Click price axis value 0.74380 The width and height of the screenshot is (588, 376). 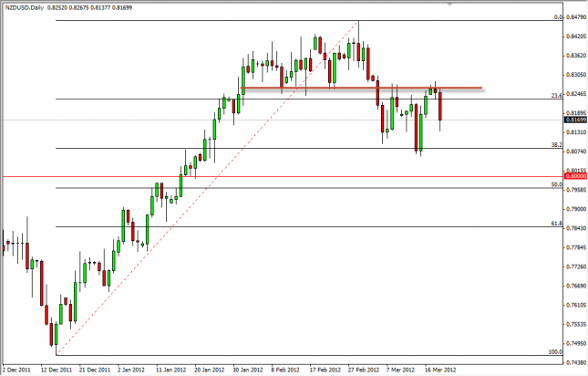[x=576, y=362]
